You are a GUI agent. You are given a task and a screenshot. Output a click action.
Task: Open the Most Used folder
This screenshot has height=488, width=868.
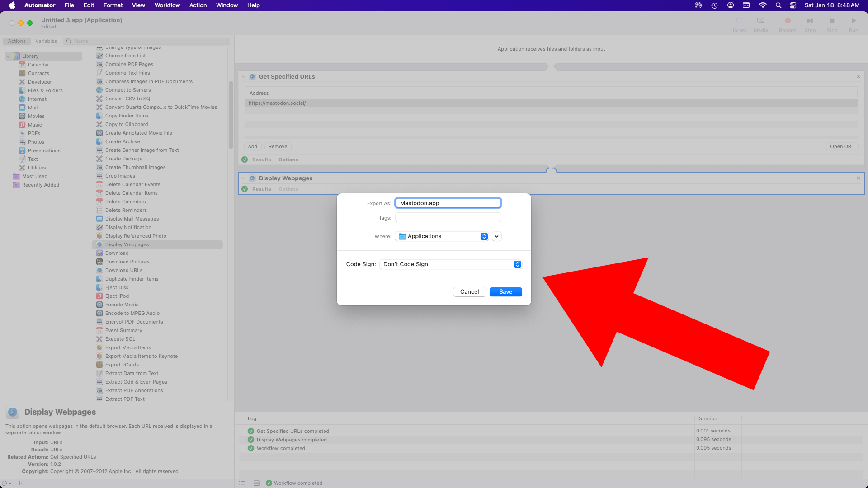pyautogui.click(x=35, y=176)
